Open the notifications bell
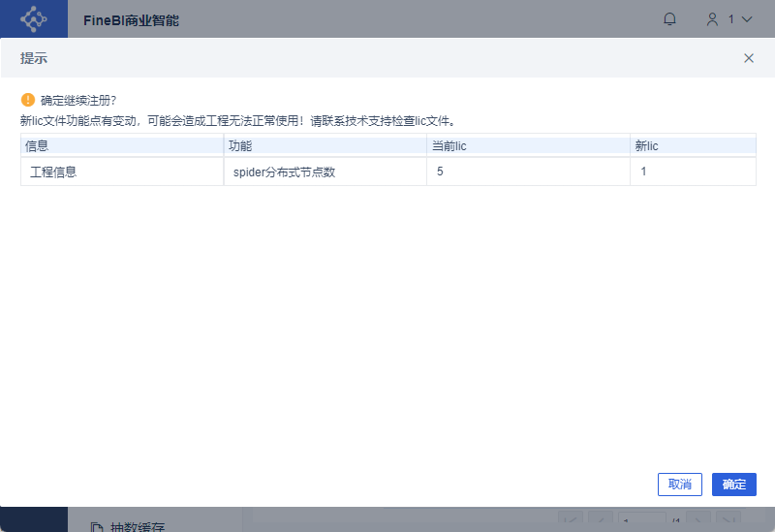The height and width of the screenshot is (532, 775). [x=669, y=19]
